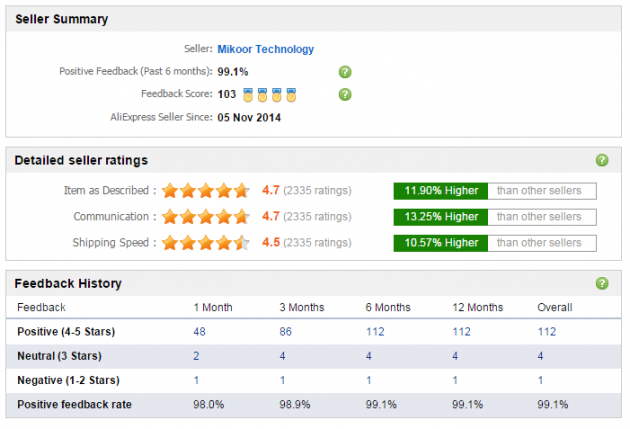Viewport: 630px width, 429px height.
Task: Click help icon beside Feedback Score
Action: (345, 95)
